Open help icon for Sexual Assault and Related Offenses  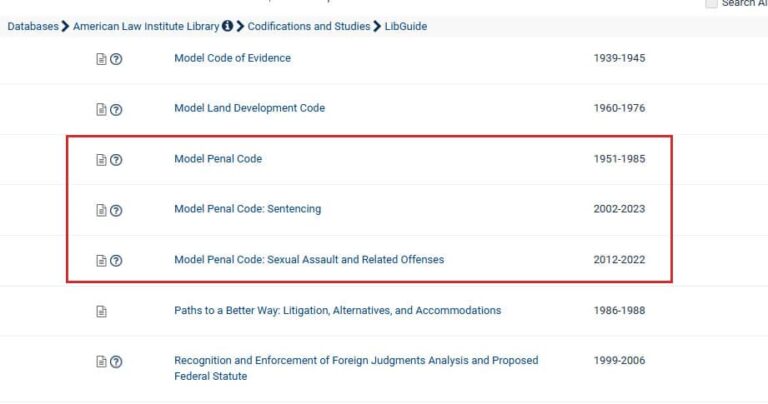pyautogui.click(x=116, y=261)
